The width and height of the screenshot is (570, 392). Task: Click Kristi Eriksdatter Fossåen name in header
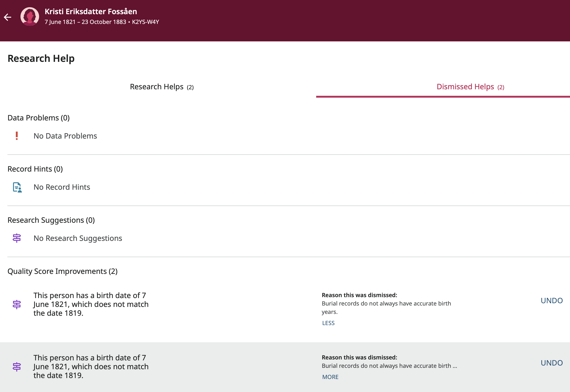[x=91, y=11]
